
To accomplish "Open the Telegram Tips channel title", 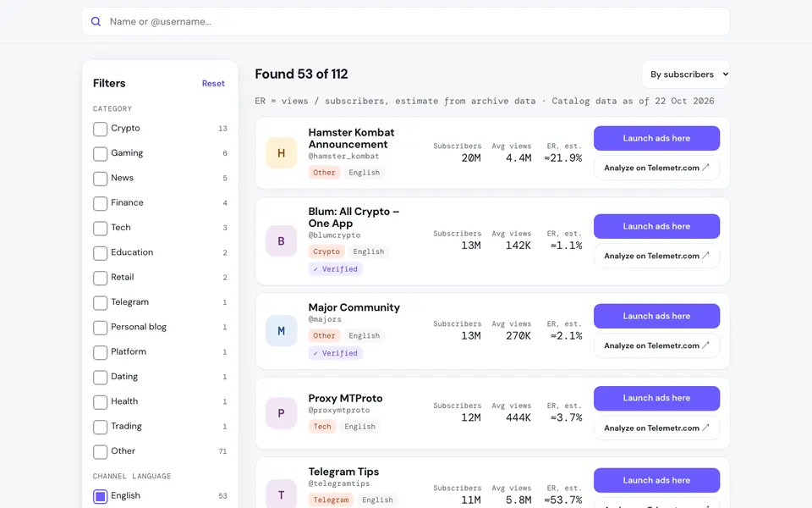I will tap(343, 472).
